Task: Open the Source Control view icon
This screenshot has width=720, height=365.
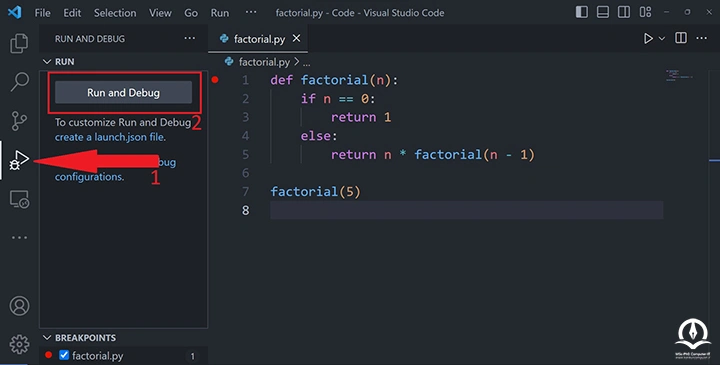Action: (x=19, y=121)
